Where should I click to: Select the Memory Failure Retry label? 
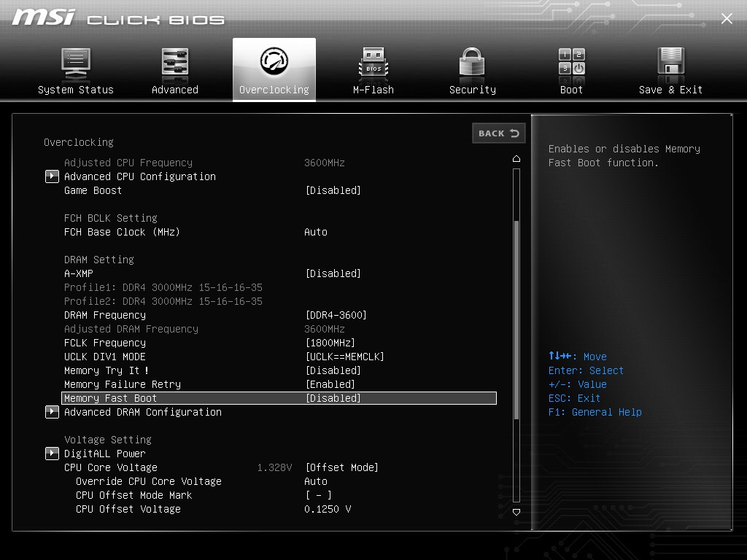[x=123, y=384]
